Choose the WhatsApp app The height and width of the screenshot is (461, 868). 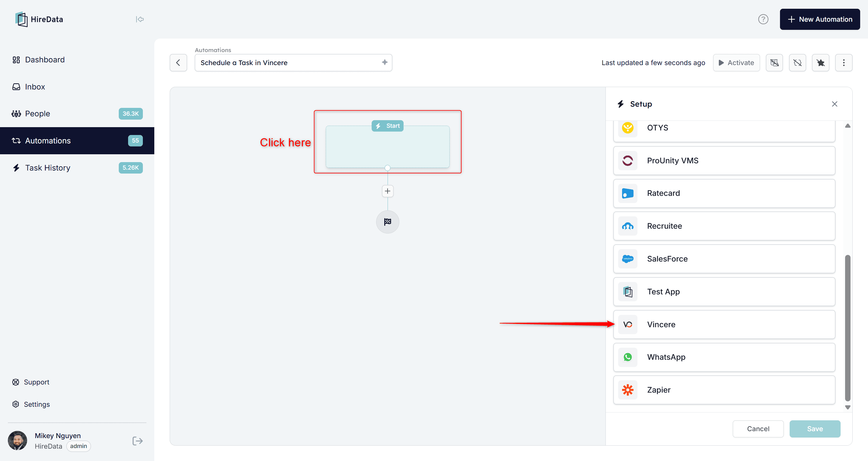tap(724, 357)
